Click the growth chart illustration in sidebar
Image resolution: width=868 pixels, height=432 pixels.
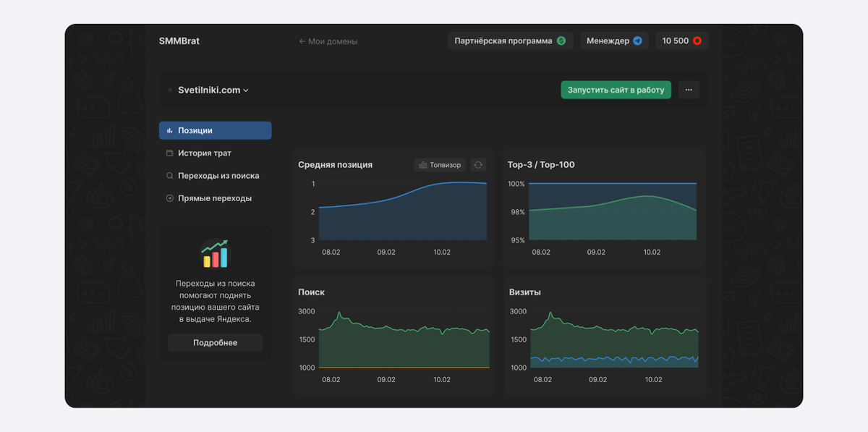[x=215, y=254]
